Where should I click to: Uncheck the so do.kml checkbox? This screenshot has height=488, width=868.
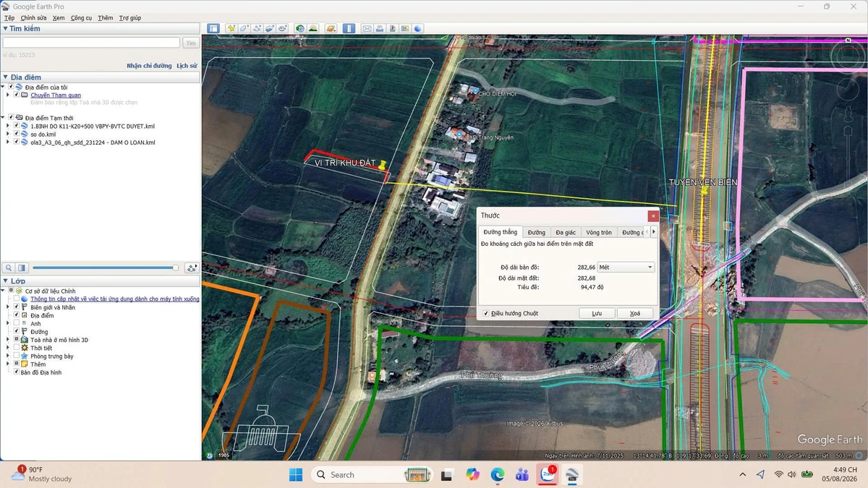tap(16, 134)
